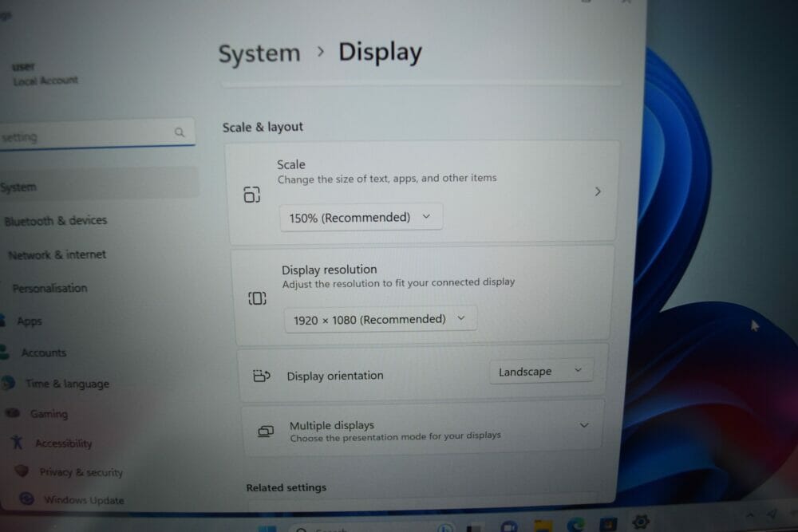
Task: Click the Display orientation icon
Action: 261,376
